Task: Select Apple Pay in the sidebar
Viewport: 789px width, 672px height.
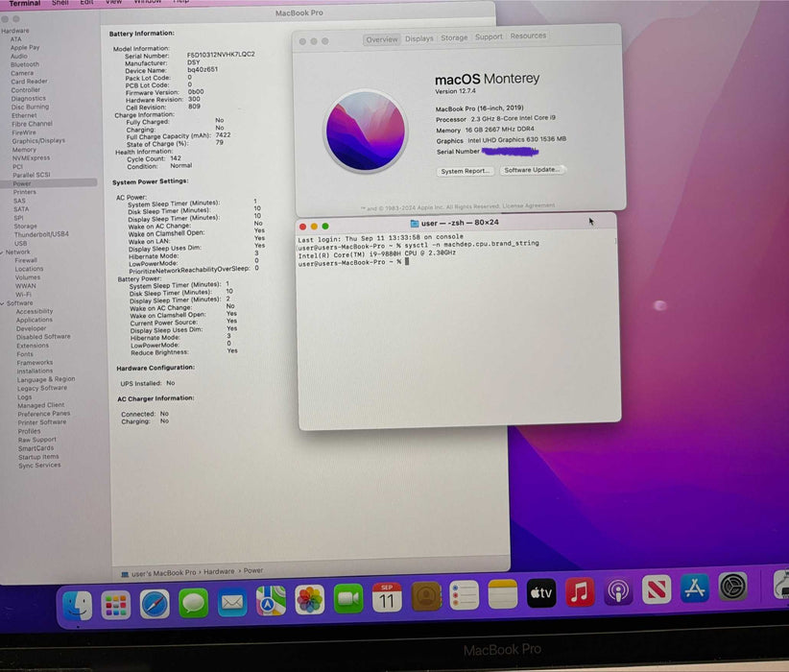Action: (x=25, y=47)
